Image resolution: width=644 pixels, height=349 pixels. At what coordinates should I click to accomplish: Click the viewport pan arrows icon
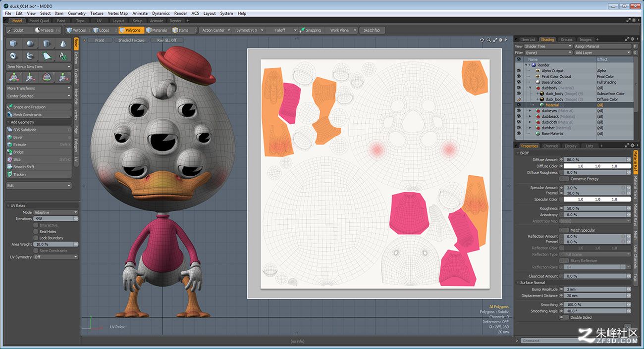click(x=483, y=40)
